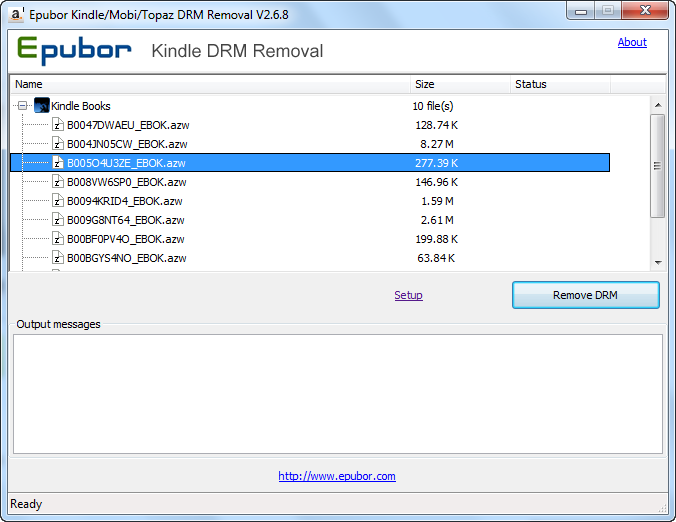Click the 2.61 M size value
This screenshot has width=676, height=522.
[x=437, y=220]
